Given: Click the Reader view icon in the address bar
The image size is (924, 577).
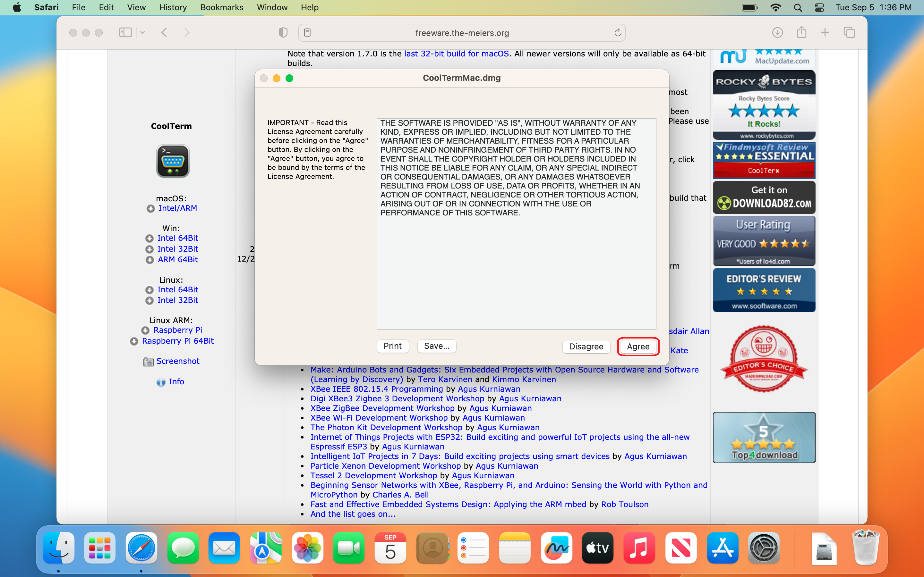Looking at the screenshot, I should 307,32.
